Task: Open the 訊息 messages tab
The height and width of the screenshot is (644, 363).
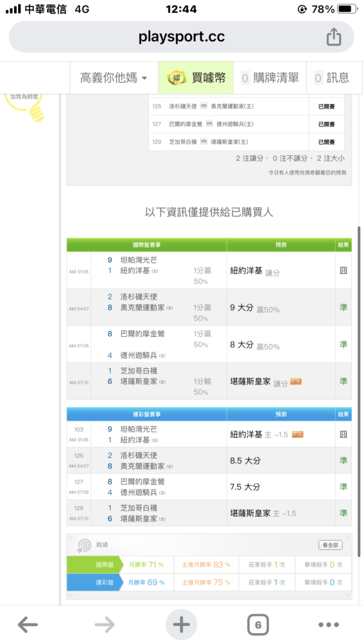Action: [x=332, y=78]
